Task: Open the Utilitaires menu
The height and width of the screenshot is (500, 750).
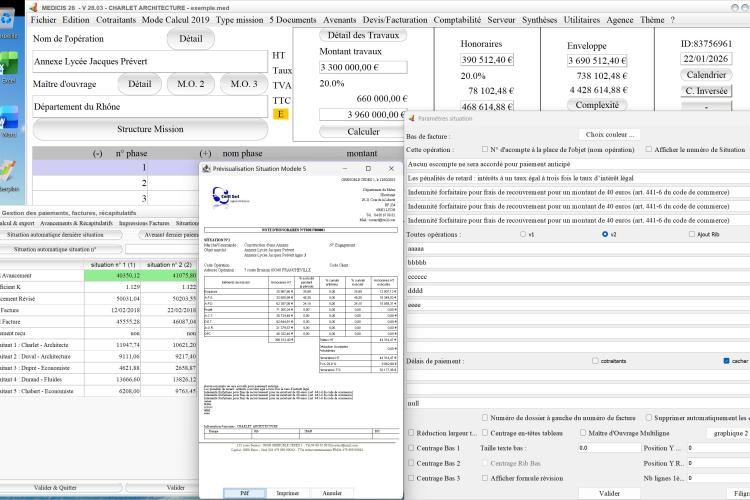Action: coord(582,20)
